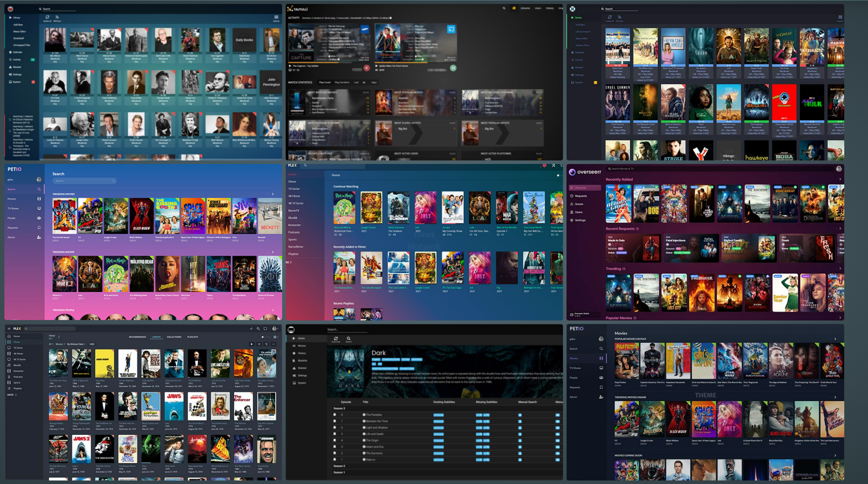Screen dimensions: 868x484
Task: Open Overseerr Issues in sidebar
Action: 579,204
